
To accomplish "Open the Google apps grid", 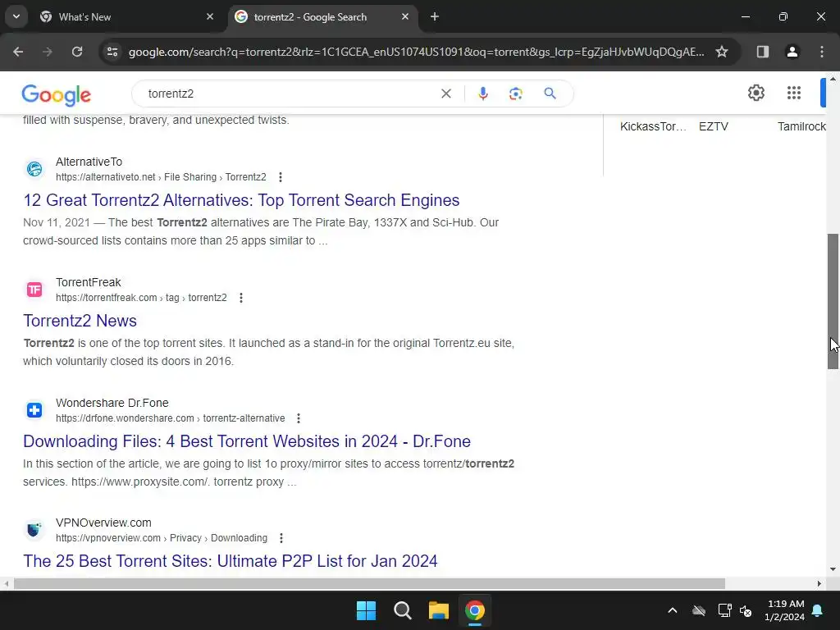I will pyautogui.click(x=794, y=93).
